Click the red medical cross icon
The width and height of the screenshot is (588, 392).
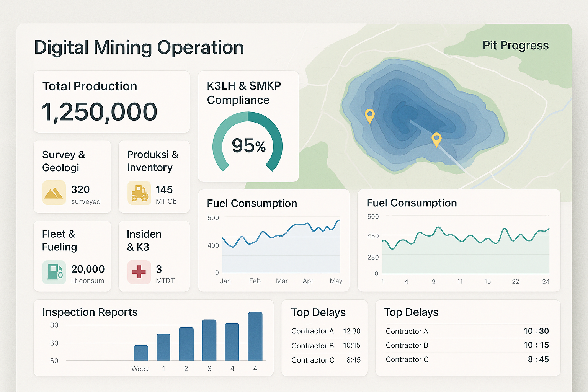point(139,272)
